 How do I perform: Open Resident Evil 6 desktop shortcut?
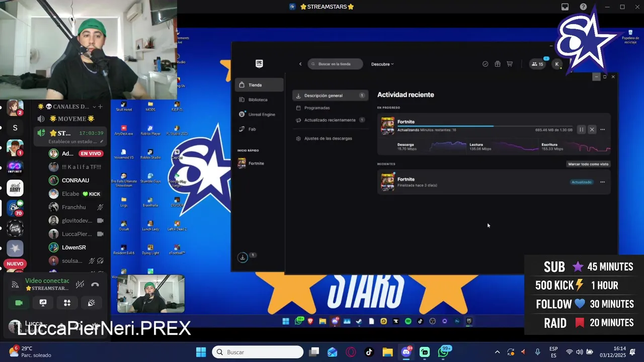coord(124,250)
